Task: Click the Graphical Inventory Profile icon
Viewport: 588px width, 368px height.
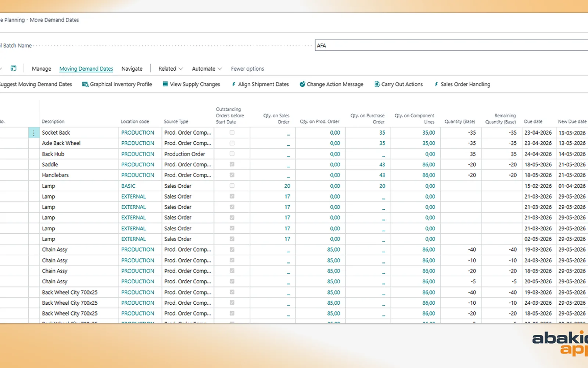Action: 85,84
